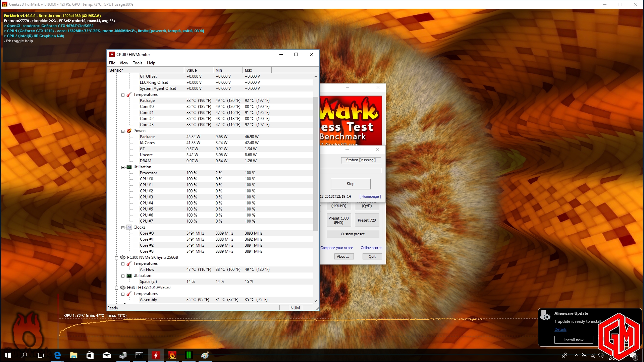Open taskbar Search magnifier
This screenshot has width=644, height=362.
click(24, 355)
